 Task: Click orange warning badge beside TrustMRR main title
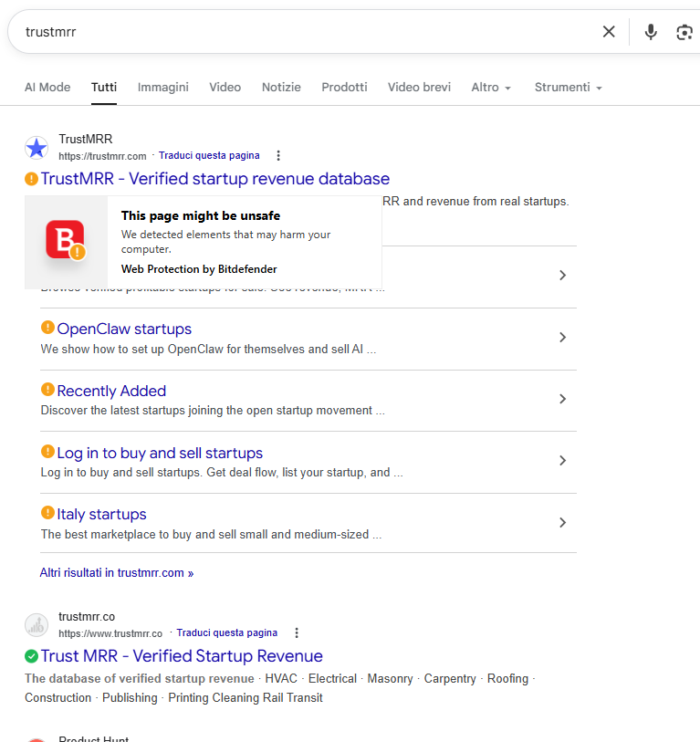[x=31, y=179]
